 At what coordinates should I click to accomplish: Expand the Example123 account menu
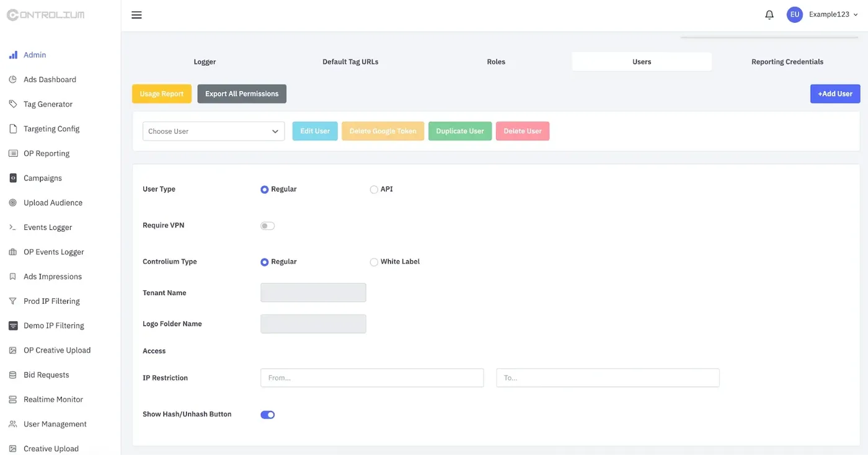pyautogui.click(x=822, y=15)
